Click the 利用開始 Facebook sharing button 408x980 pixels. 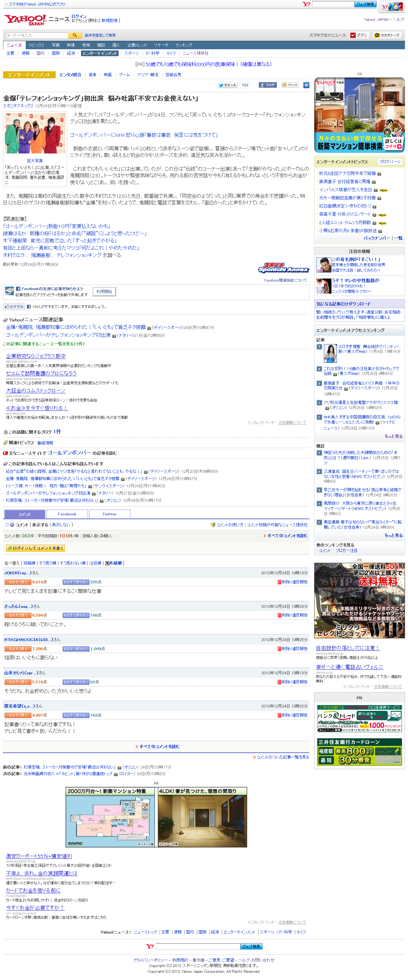pos(104,292)
